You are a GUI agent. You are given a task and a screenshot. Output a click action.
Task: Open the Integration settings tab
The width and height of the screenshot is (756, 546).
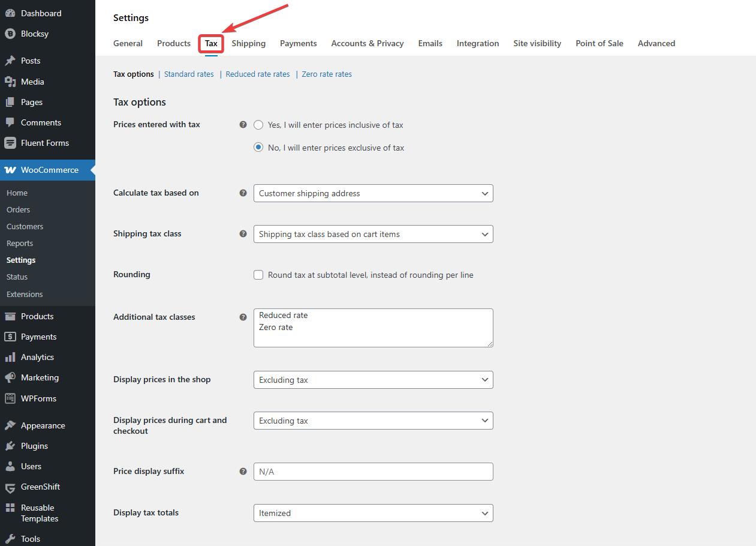(478, 43)
